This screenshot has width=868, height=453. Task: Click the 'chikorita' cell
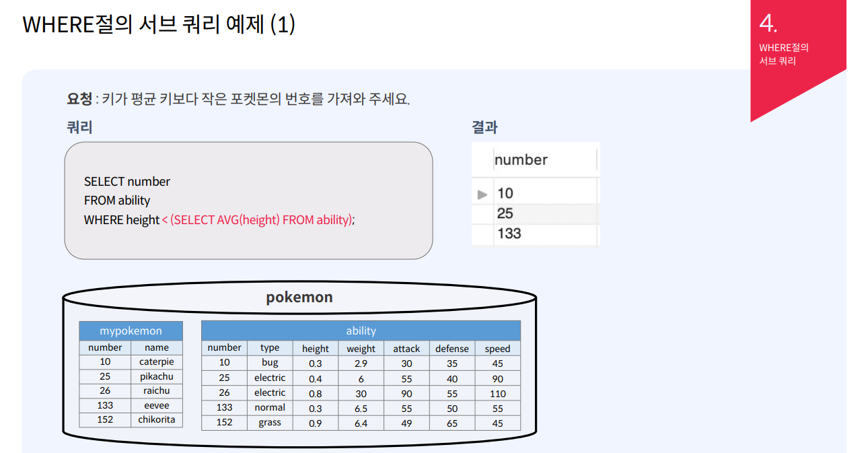point(157,420)
